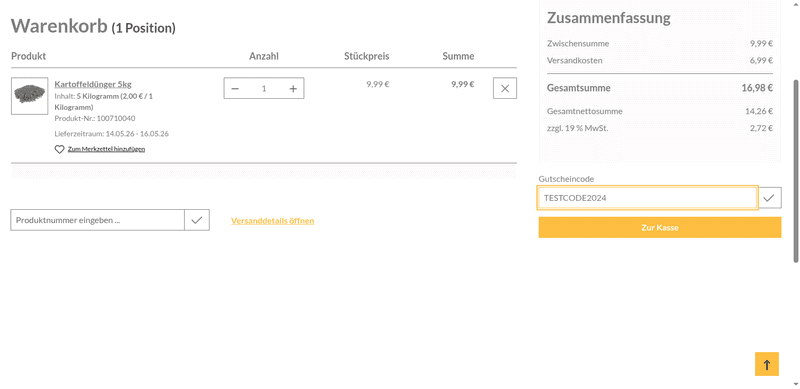The width and height of the screenshot is (800, 389).
Task: Click the Anzahl column header
Action: pos(264,56)
